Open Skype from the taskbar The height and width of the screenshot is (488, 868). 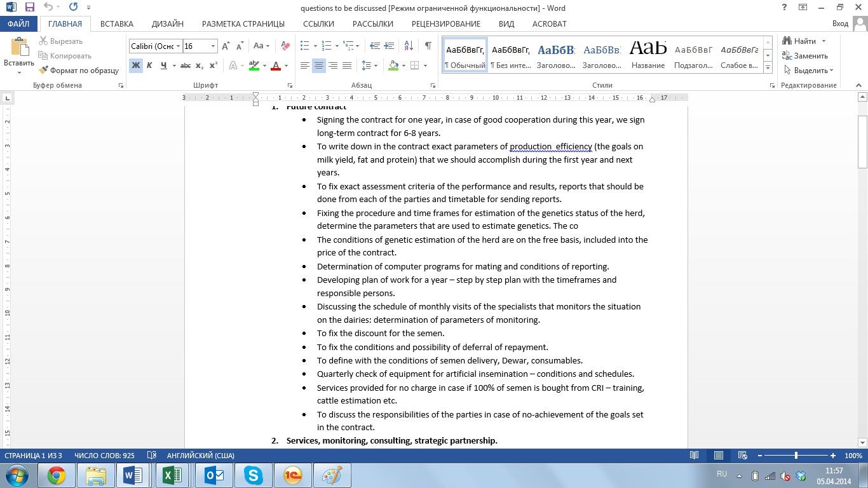pyautogui.click(x=253, y=475)
